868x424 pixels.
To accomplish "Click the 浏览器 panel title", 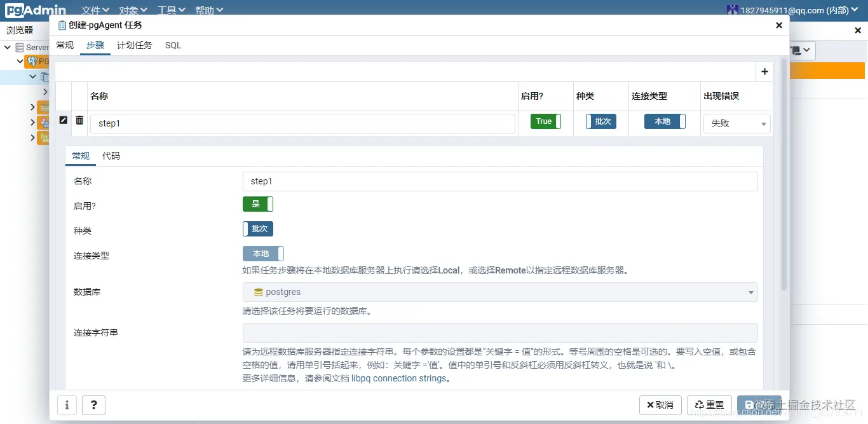I will (20, 30).
